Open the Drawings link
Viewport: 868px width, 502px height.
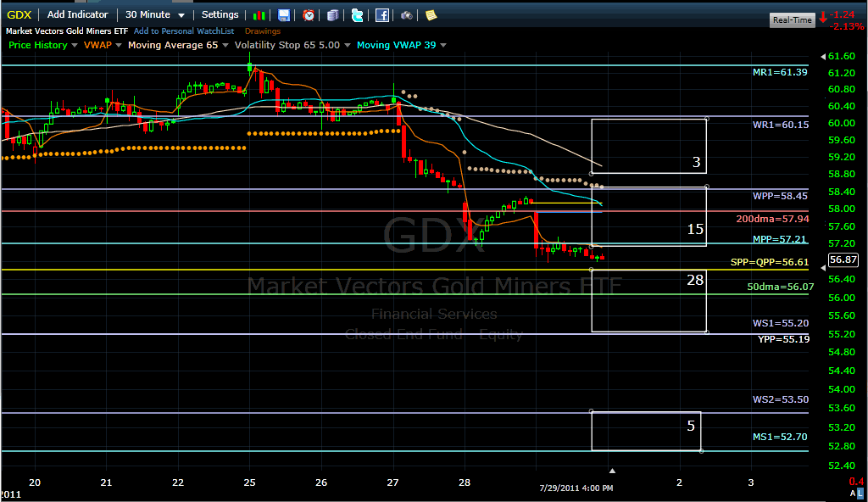[263, 31]
